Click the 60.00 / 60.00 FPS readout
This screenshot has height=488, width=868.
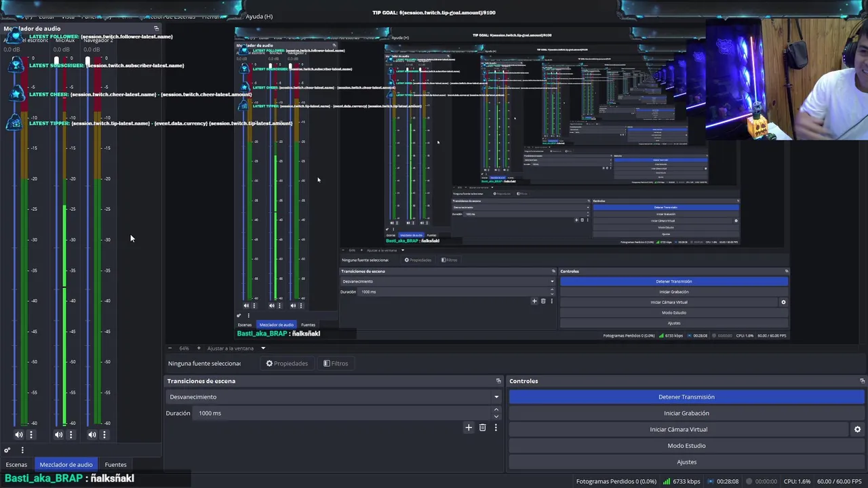click(839, 481)
